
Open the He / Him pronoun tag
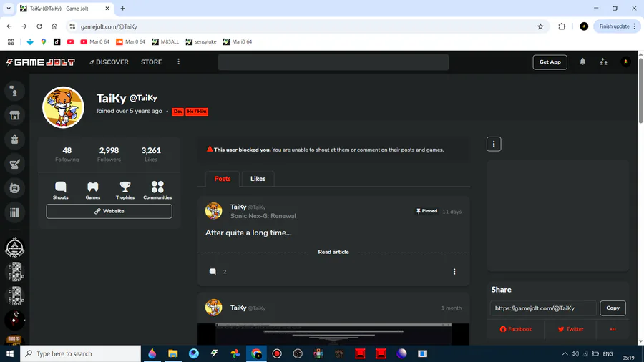pos(197,112)
